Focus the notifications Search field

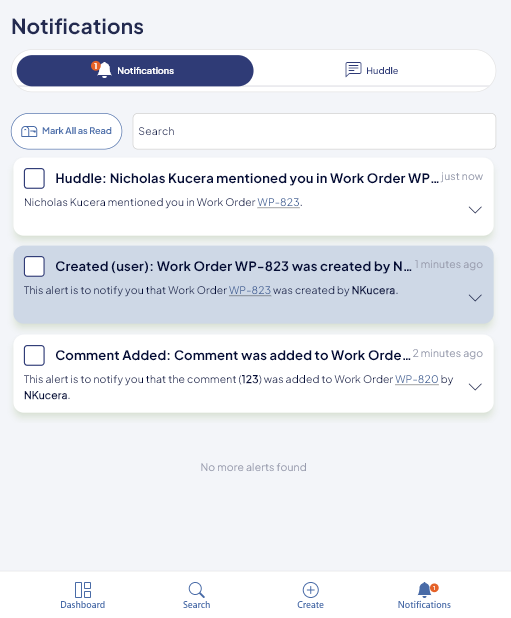tap(314, 131)
